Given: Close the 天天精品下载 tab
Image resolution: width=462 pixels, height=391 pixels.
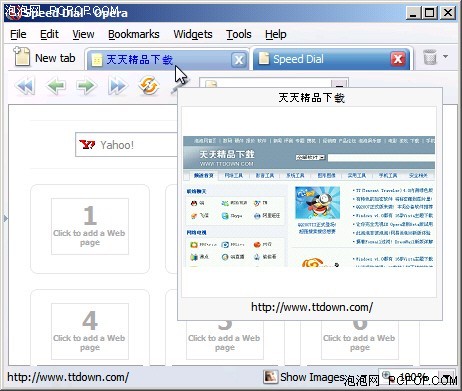Looking at the screenshot, I should (239, 60).
